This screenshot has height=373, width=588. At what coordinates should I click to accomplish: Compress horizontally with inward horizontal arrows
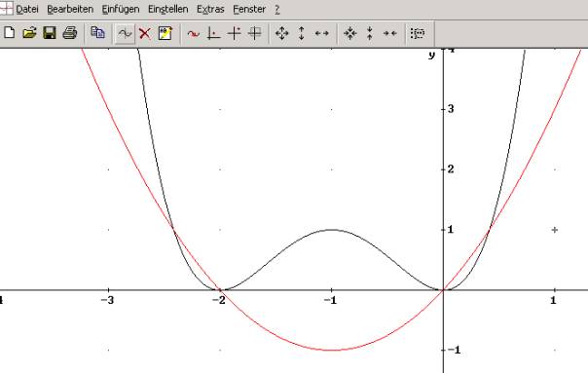(x=390, y=33)
